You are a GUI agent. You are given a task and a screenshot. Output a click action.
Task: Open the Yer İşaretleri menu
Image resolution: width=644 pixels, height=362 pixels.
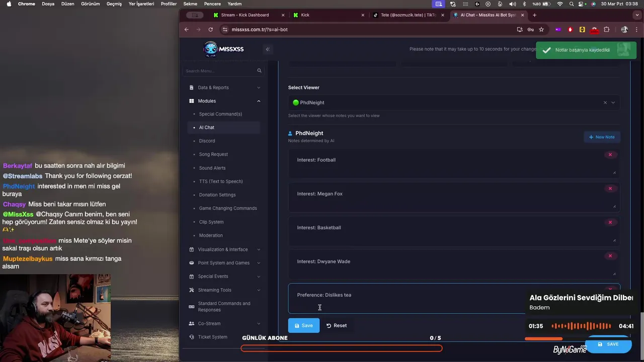pyautogui.click(x=141, y=4)
